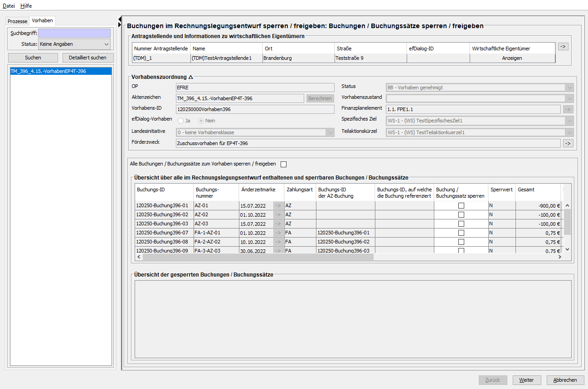The width and height of the screenshot is (588, 389).
Task: Click Anzeigen for Wirtschaftliche Eigentümer
Action: (512, 58)
